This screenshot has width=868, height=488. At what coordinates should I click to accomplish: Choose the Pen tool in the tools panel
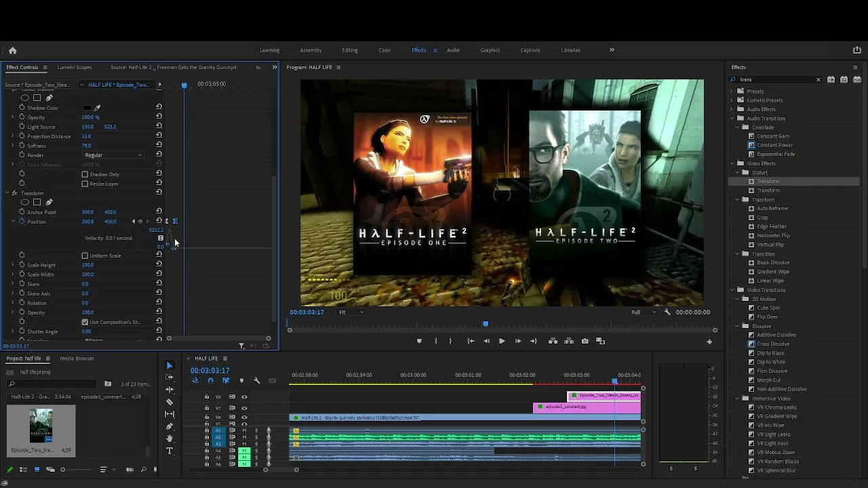tap(170, 426)
